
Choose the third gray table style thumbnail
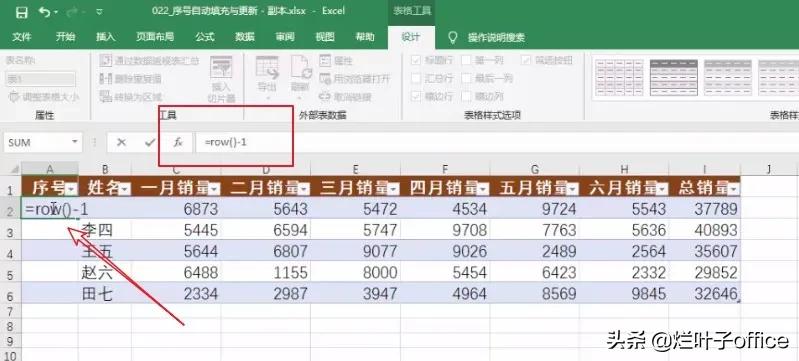pyautogui.click(x=728, y=78)
